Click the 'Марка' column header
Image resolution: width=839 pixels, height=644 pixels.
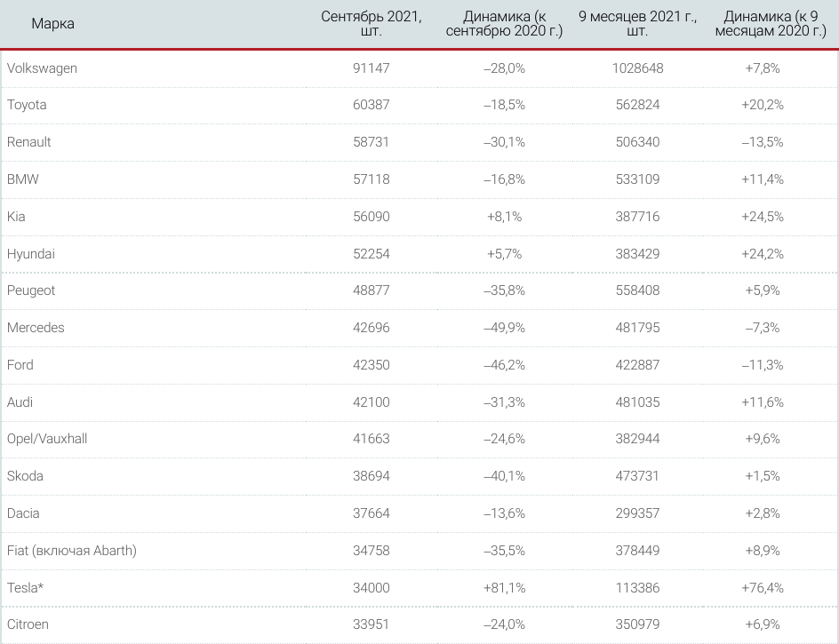point(52,24)
